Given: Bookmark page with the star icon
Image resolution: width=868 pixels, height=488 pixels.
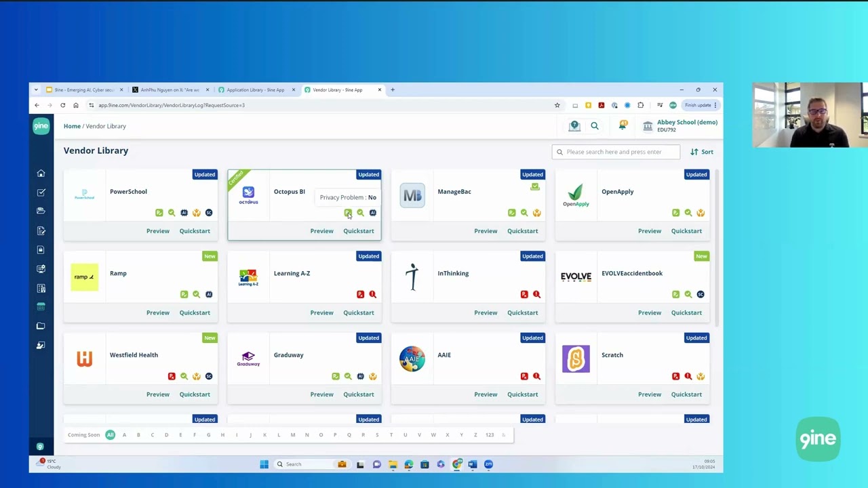Looking at the screenshot, I should (x=557, y=105).
